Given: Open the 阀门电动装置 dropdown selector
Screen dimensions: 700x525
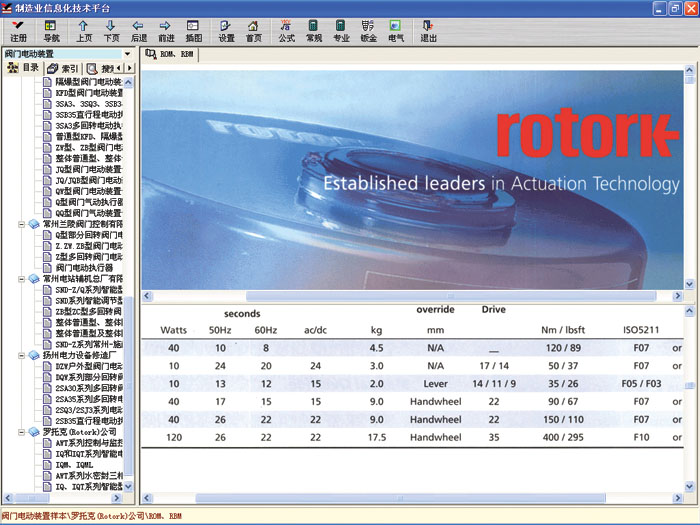Looking at the screenshot, I should [x=127, y=53].
